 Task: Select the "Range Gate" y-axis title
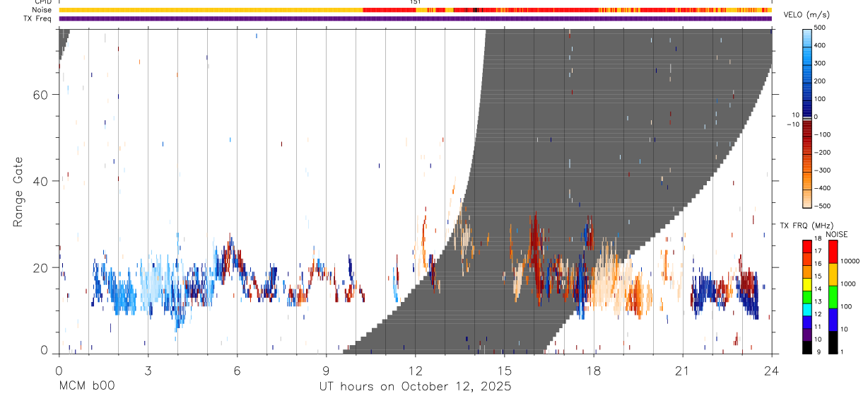tap(19, 192)
